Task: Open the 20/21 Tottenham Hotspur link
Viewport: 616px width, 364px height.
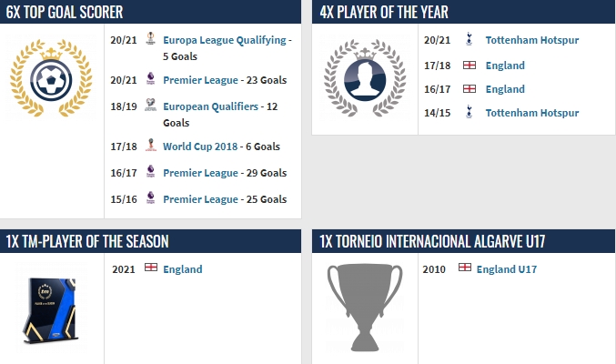Action: point(532,40)
